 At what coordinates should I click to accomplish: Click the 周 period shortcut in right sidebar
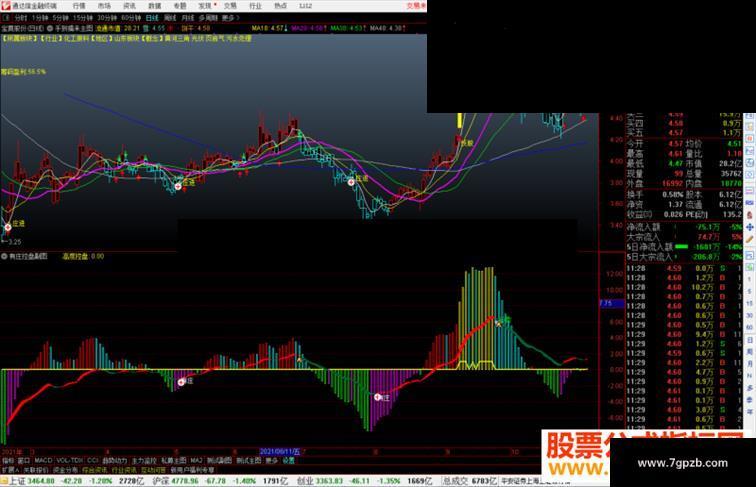pos(750,351)
